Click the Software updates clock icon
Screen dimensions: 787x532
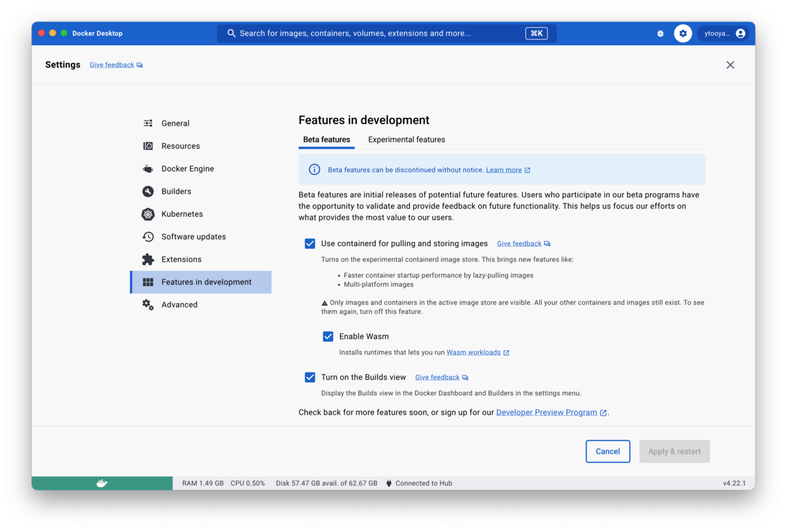point(148,237)
